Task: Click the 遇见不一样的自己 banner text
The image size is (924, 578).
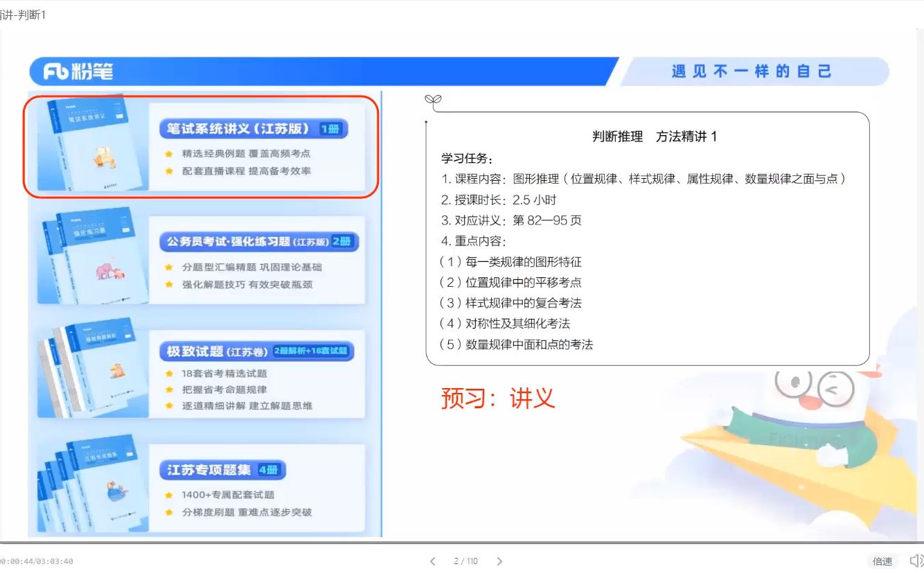Action: pyautogui.click(x=751, y=71)
